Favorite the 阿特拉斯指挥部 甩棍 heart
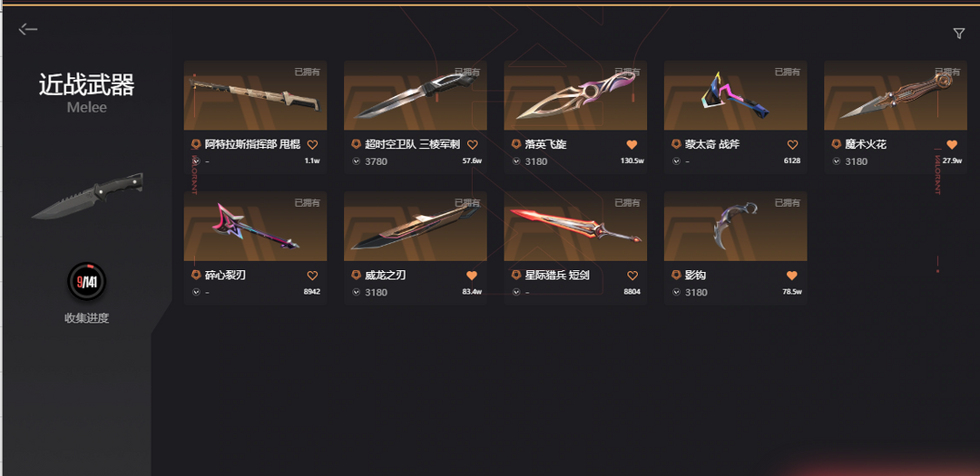Image resolution: width=980 pixels, height=476 pixels. [312, 145]
